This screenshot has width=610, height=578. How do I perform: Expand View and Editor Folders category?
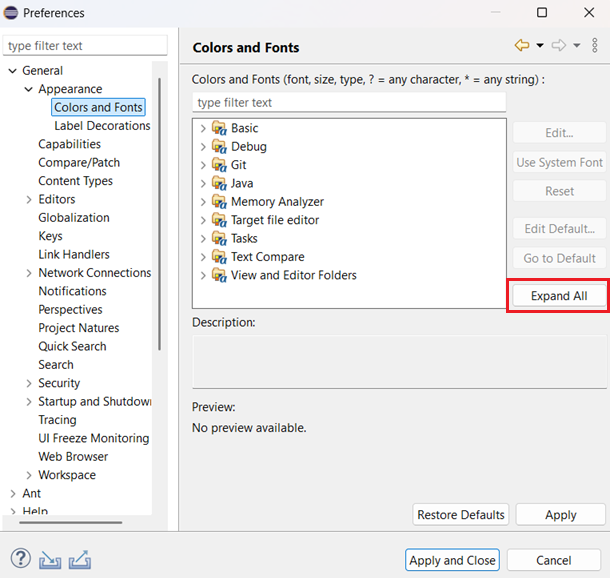(x=203, y=275)
